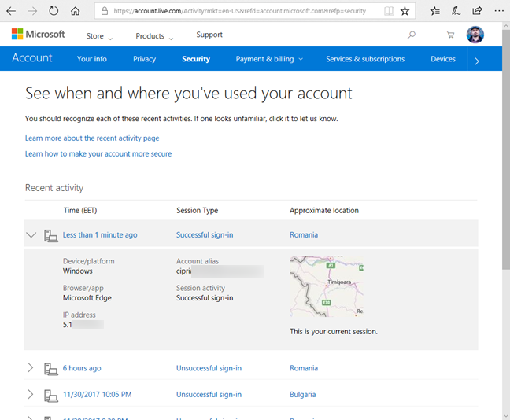
Task: Click the share icon in toolbar
Action: pyautogui.click(x=477, y=11)
